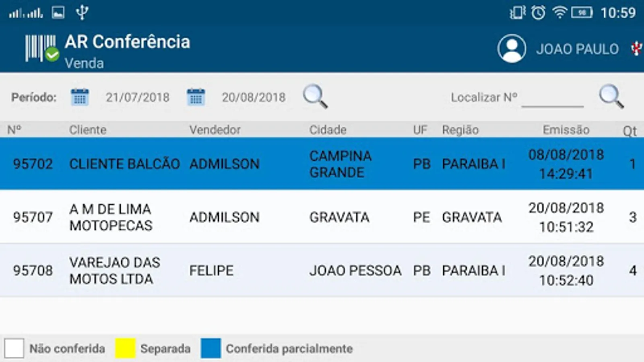Search by order number magnifier
Viewport: 644px width, 362px height.
(x=611, y=97)
